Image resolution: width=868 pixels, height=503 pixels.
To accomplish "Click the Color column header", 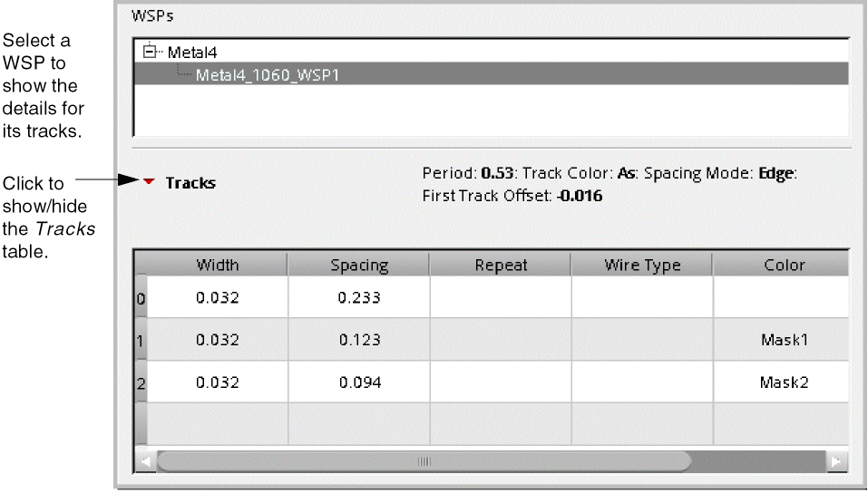I will pos(784,266).
